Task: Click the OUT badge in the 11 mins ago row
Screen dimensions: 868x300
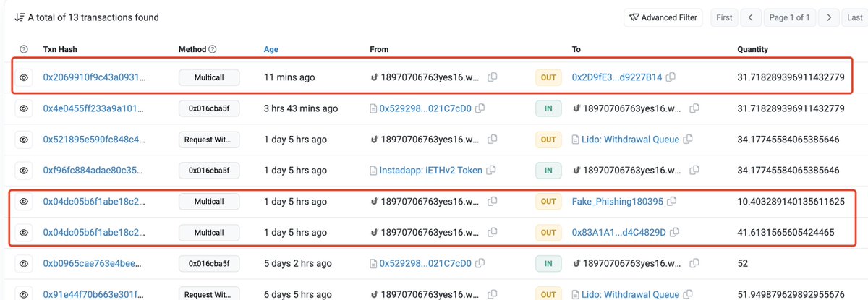Action: pos(548,77)
